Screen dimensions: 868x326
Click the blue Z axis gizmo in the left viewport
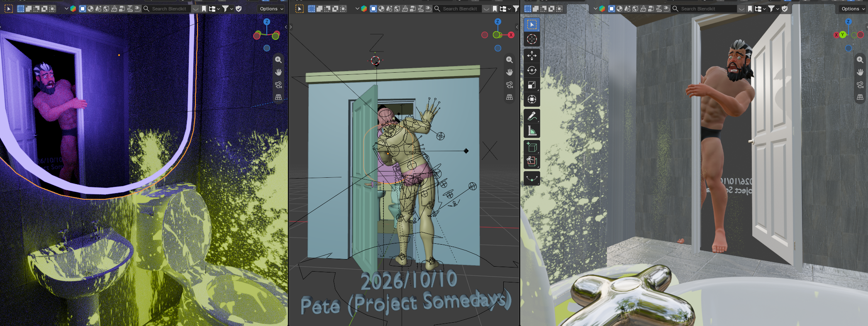[267, 22]
